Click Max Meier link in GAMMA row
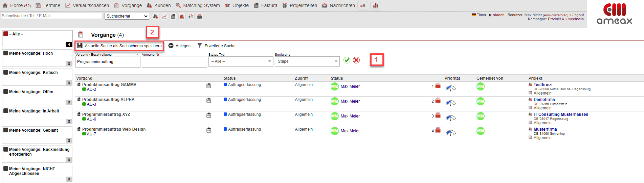The width and height of the screenshot is (644, 183). tap(350, 86)
